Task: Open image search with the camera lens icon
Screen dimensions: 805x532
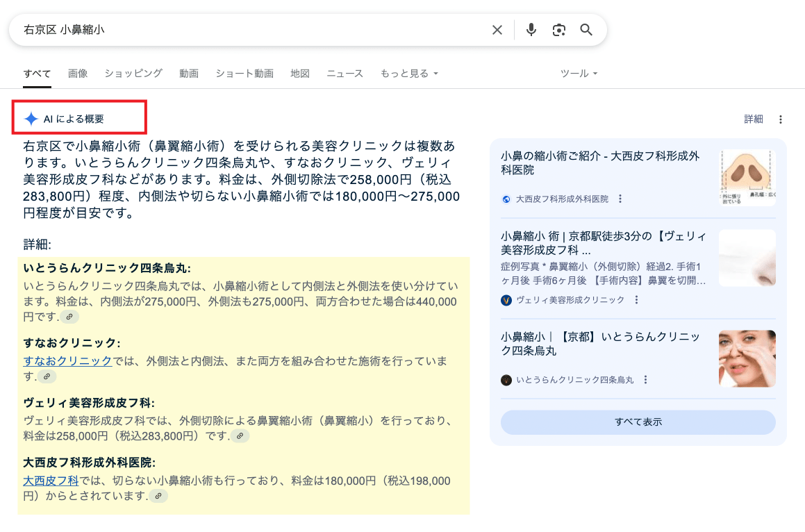Action: click(x=559, y=31)
